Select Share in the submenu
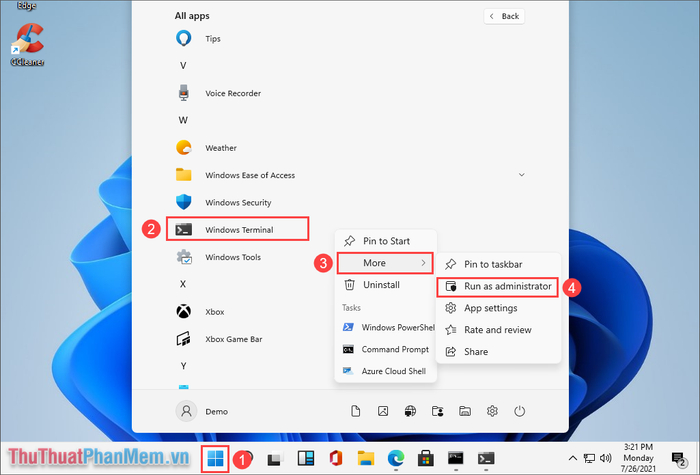The width and height of the screenshot is (700, 475). 498,352
